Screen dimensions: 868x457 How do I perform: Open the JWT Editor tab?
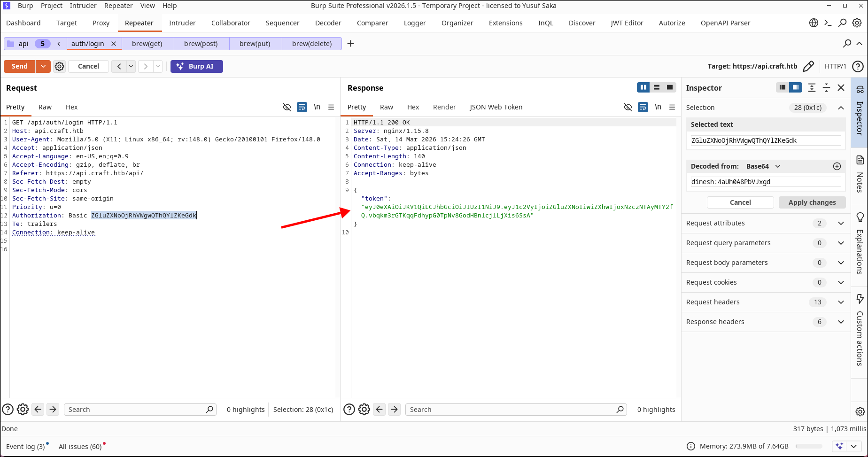click(x=627, y=23)
